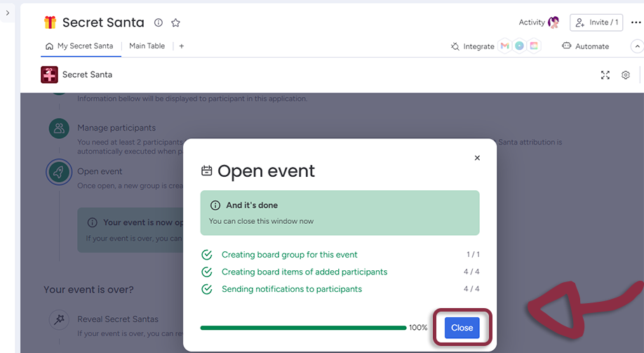Click the Open event rocket icon
This screenshot has width=644, height=353.
(x=59, y=172)
